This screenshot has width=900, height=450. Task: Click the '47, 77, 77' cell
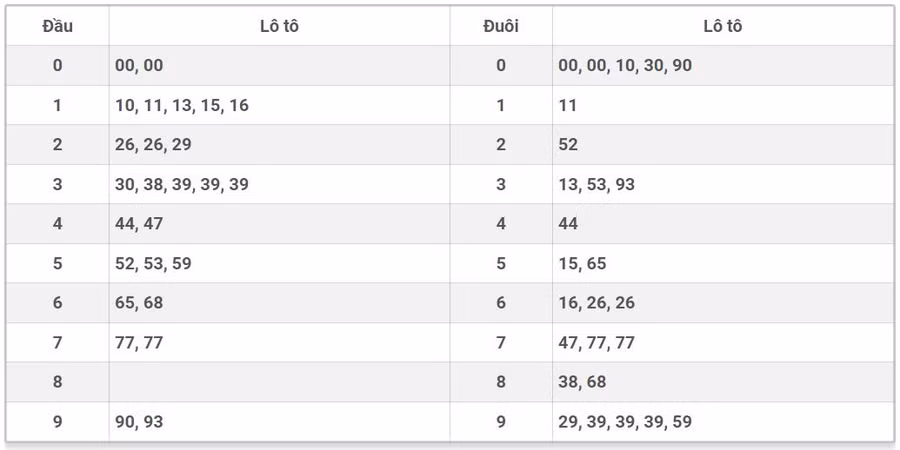[x=597, y=343]
